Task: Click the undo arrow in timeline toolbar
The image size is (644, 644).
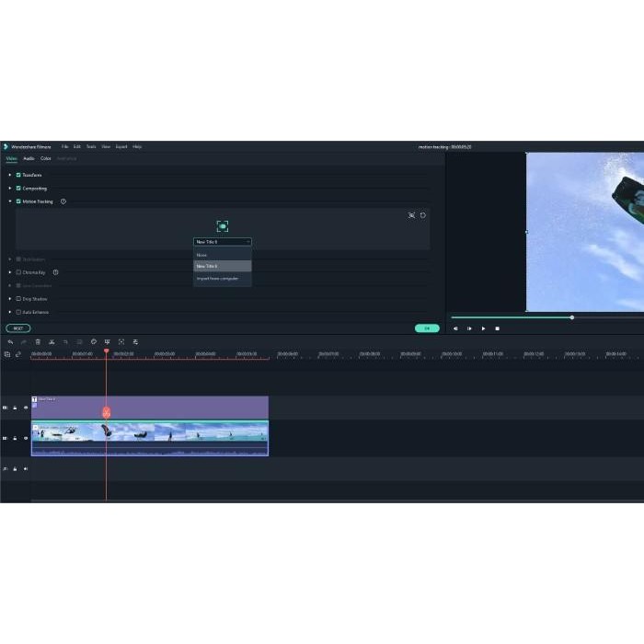Action: click(x=10, y=341)
